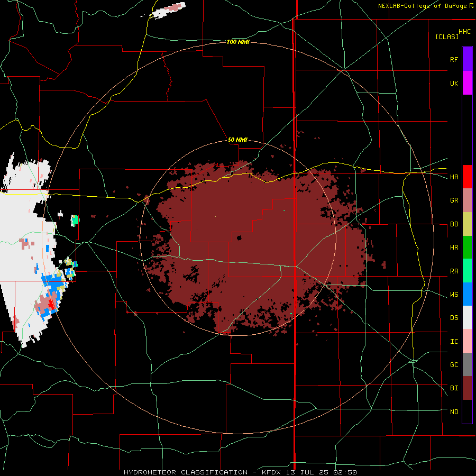Click the magenta UK legend color swatch

coord(467,83)
